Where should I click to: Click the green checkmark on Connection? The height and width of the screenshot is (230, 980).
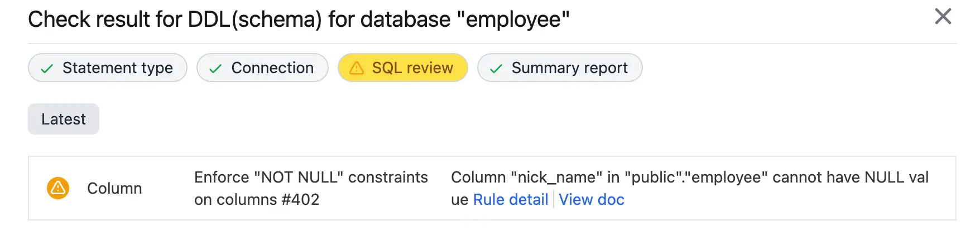(215, 69)
